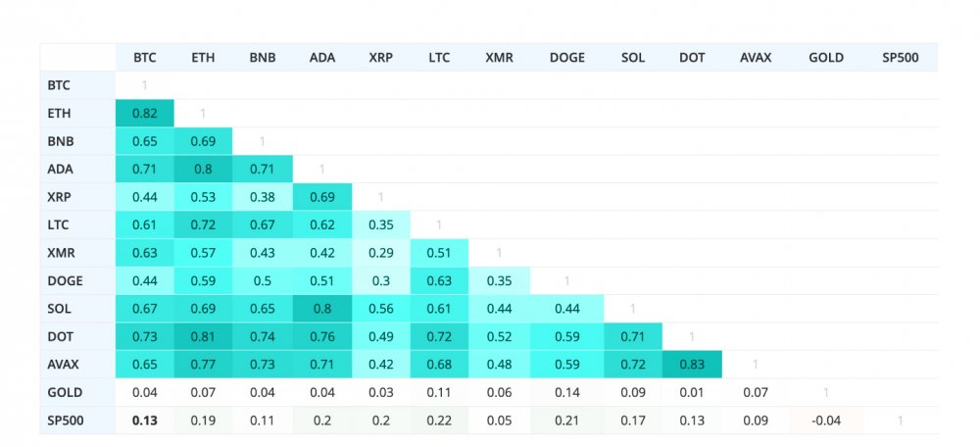Select the 0.56 SOL-XRP cell

click(x=380, y=308)
